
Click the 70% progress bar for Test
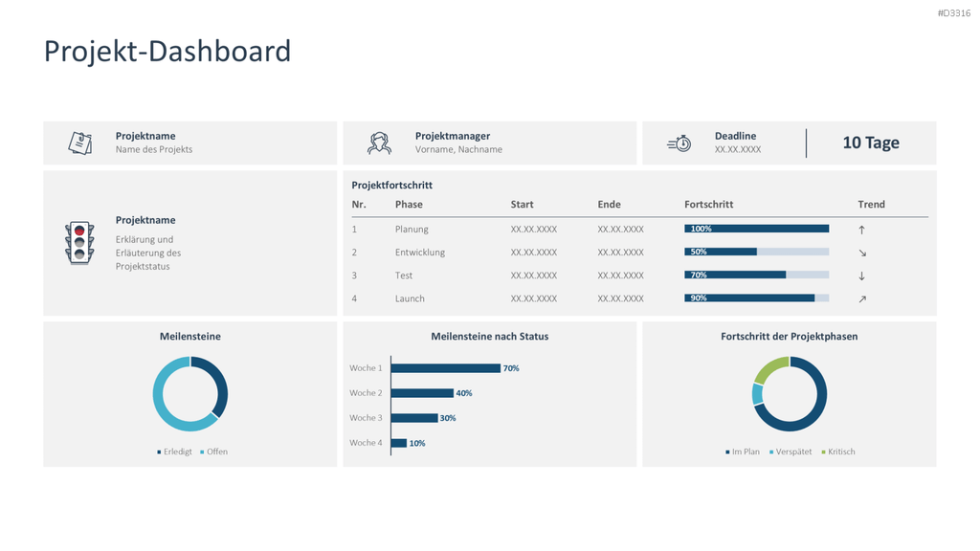[756, 275]
